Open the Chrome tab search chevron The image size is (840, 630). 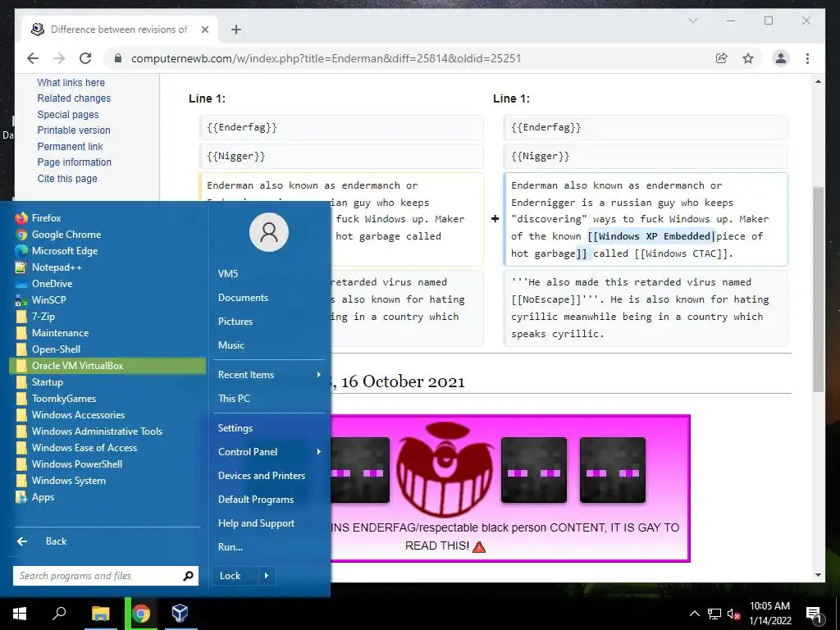[693, 21]
